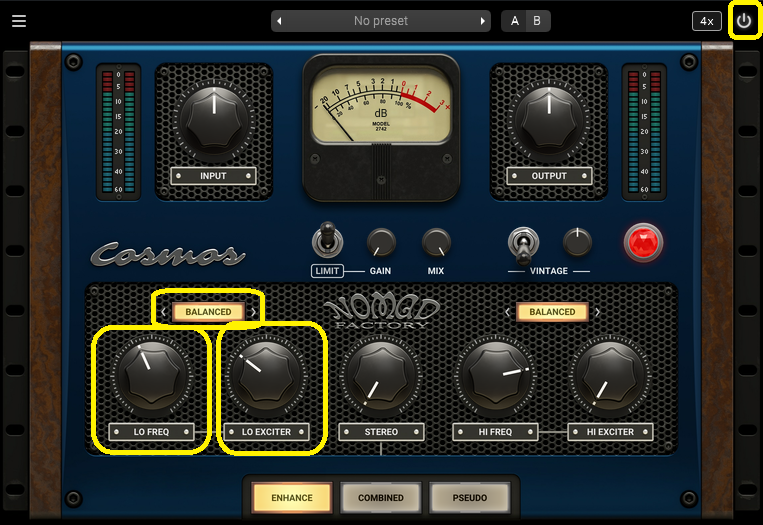Click the input level LED meter
The width and height of the screenshot is (763, 525).
[118, 131]
